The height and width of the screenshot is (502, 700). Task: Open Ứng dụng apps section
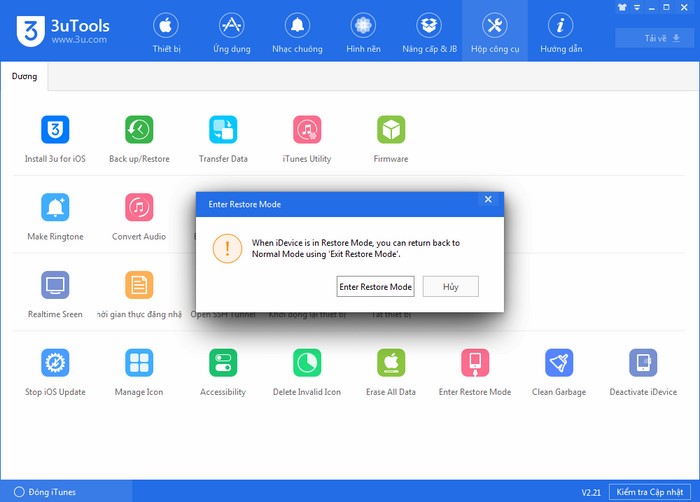click(x=232, y=33)
